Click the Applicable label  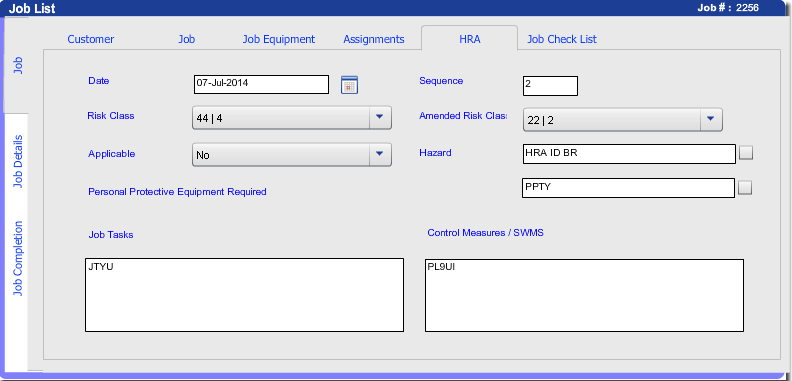tap(112, 154)
